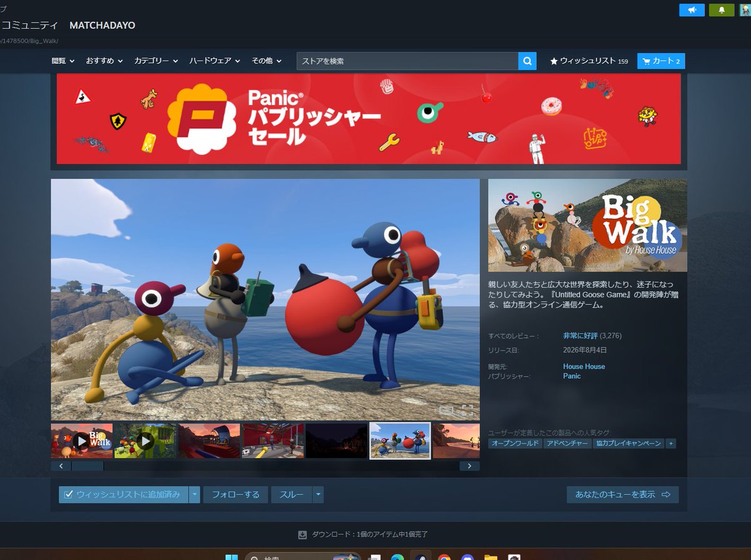Click the store search magnifier button
Screen dimensions: 751x560
point(527,61)
